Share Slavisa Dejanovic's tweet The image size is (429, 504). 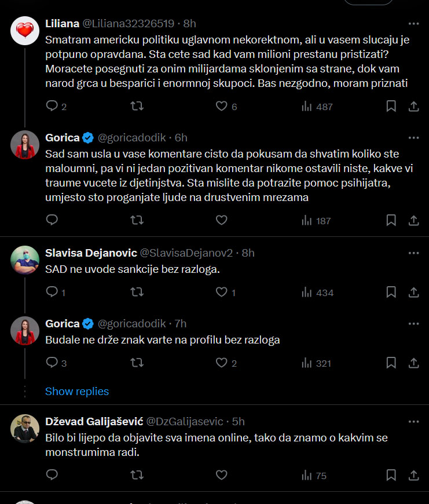coord(413,292)
